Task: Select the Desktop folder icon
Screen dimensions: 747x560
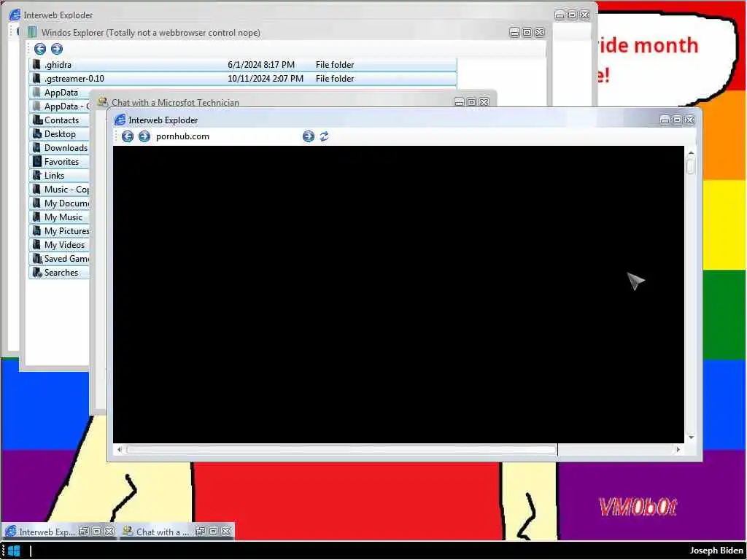Action: pos(36,134)
